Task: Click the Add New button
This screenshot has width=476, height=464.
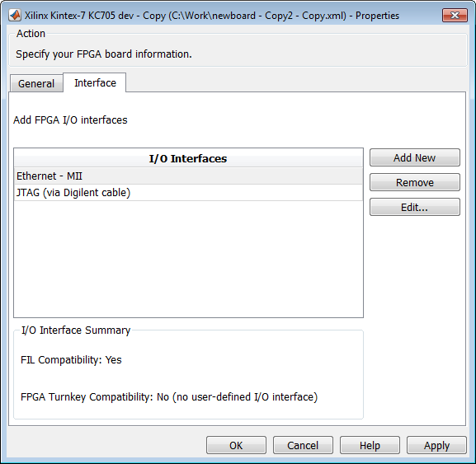Action: [x=415, y=157]
